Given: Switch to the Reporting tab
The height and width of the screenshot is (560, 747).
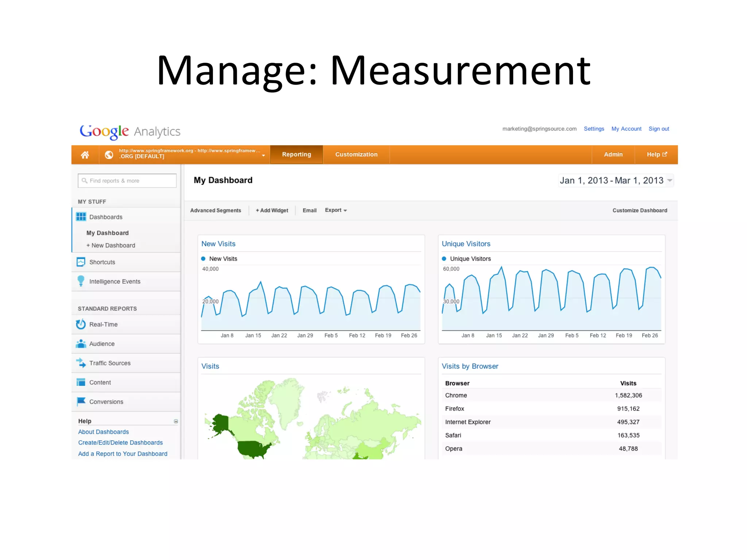Looking at the screenshot, I should (x=297, y=155).
